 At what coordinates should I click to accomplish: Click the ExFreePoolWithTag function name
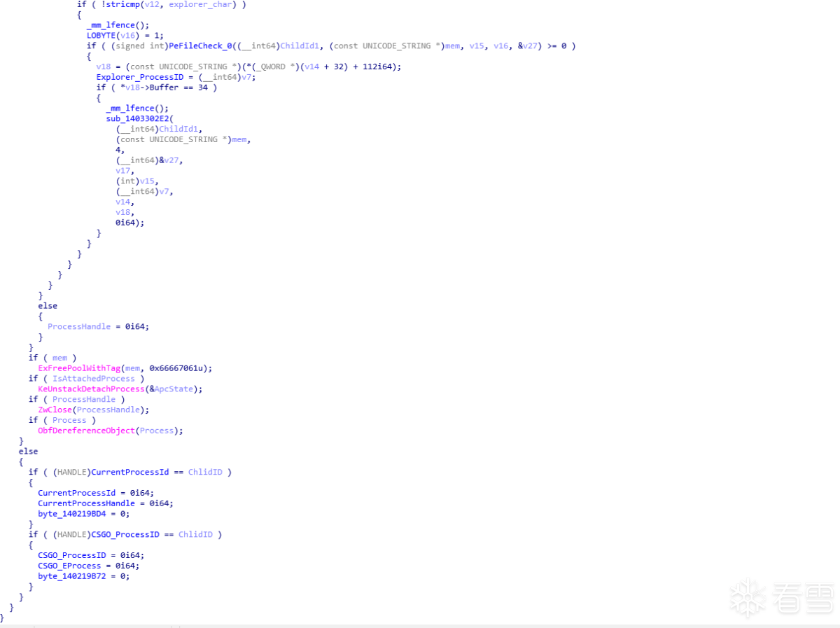79,368
